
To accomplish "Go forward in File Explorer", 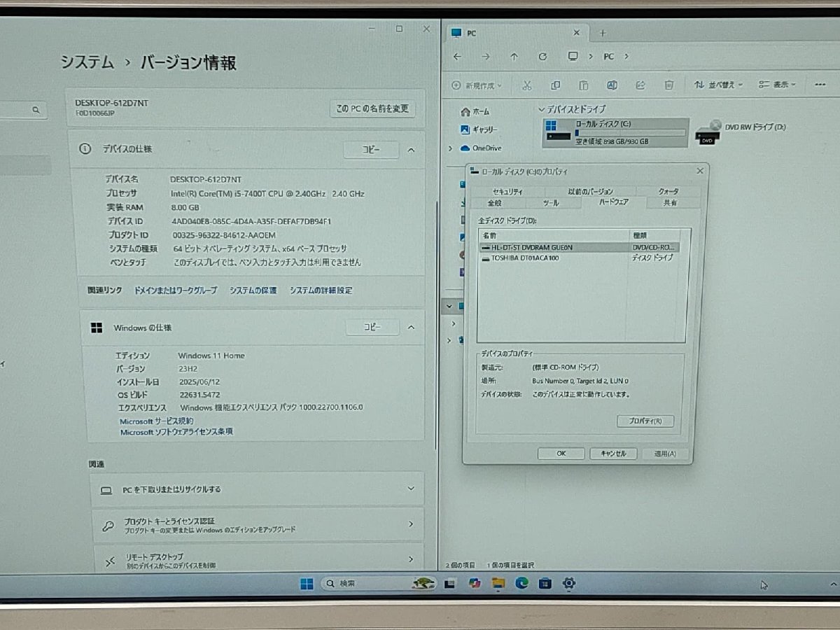I will click(486, 57).
